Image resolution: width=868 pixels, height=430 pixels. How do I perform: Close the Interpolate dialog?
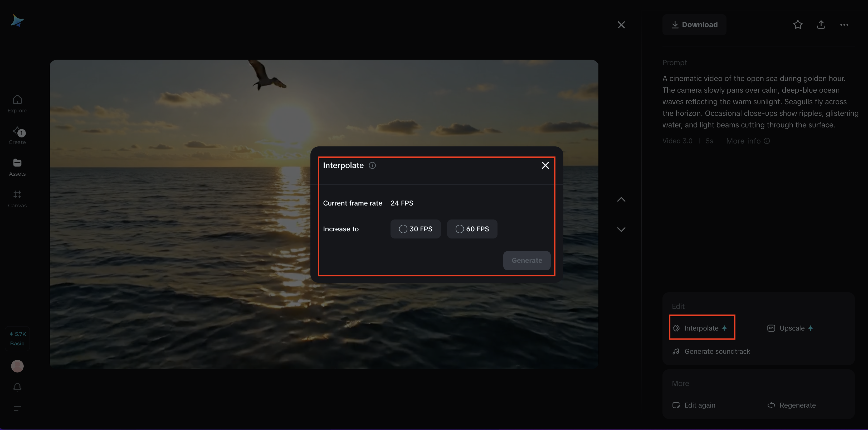click(545, 165)
